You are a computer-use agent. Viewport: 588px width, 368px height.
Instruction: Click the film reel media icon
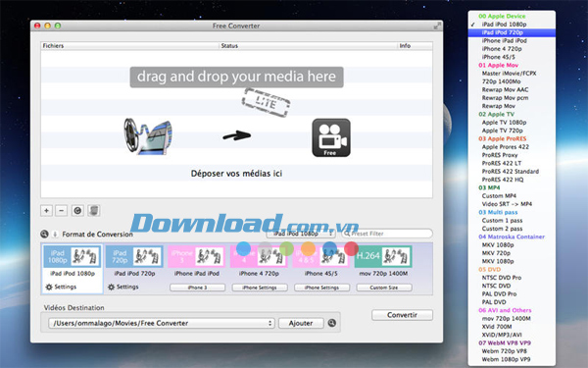click(x=148, y=136)
